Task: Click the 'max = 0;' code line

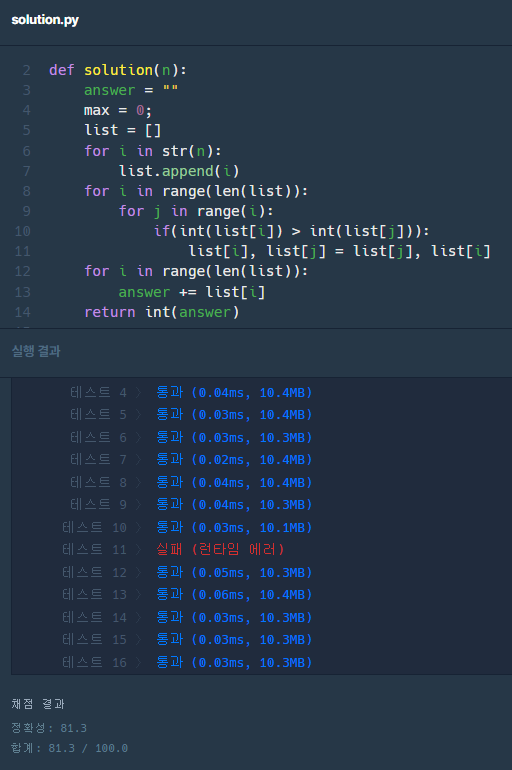Action: pyautogui.click(x=118, y=110)
